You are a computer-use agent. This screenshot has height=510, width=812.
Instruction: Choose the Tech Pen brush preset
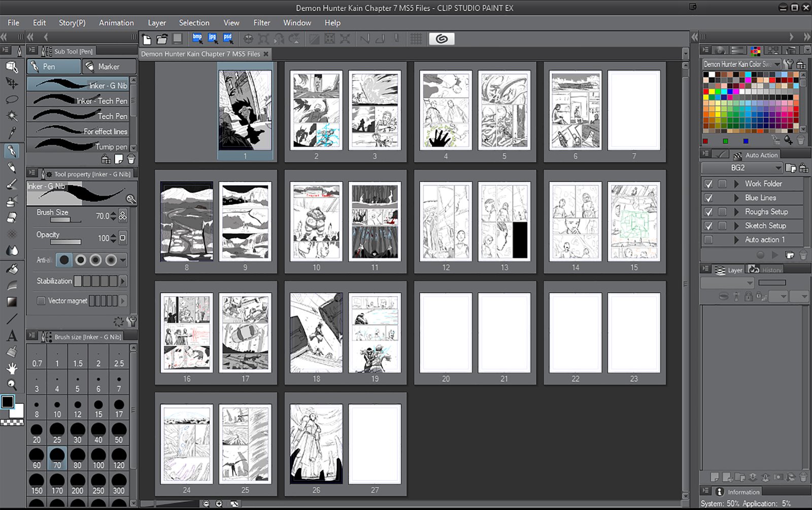[81, 116]
